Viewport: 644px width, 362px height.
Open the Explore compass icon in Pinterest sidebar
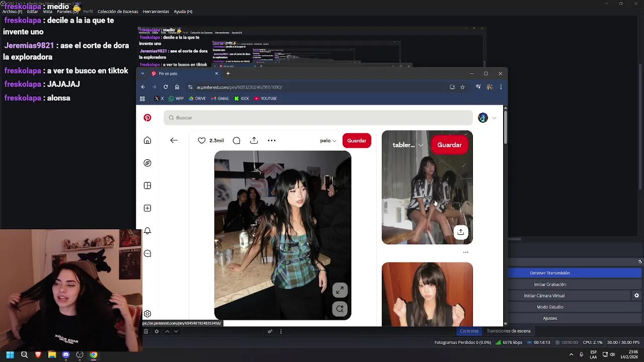147,163
